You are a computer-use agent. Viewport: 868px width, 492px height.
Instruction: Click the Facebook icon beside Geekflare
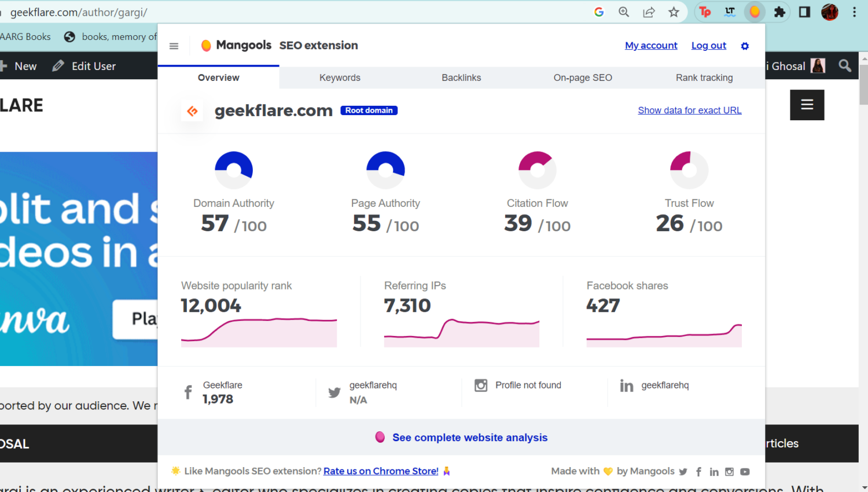(188, 392)
